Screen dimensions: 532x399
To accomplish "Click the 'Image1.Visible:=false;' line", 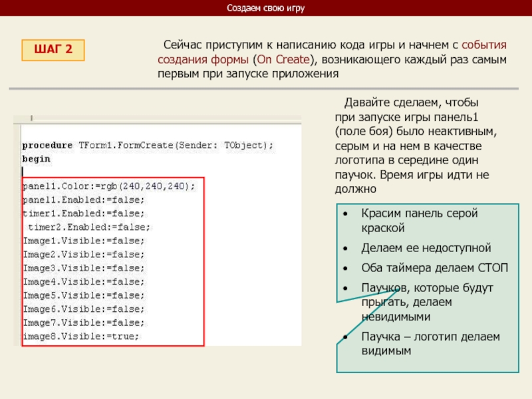I will coord(84,241).
